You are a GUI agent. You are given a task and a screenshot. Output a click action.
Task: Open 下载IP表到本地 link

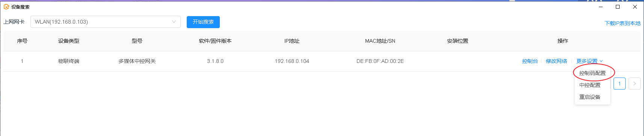click(x=622, y=23)
